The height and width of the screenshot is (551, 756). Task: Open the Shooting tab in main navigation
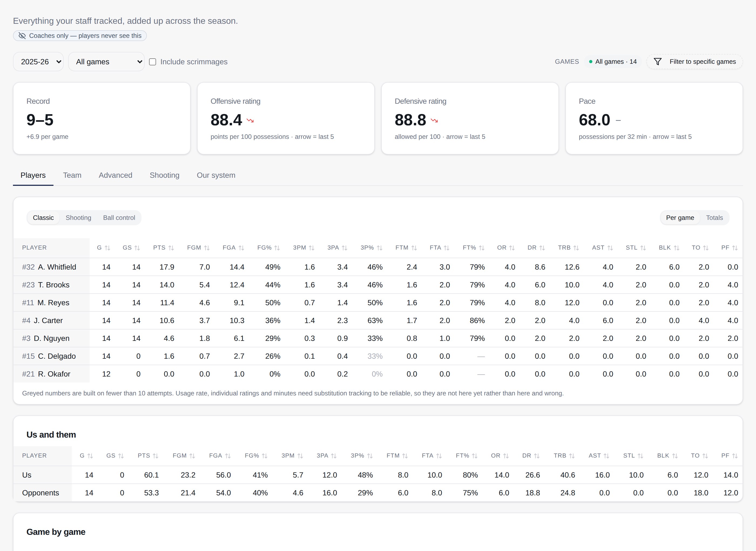164,176
